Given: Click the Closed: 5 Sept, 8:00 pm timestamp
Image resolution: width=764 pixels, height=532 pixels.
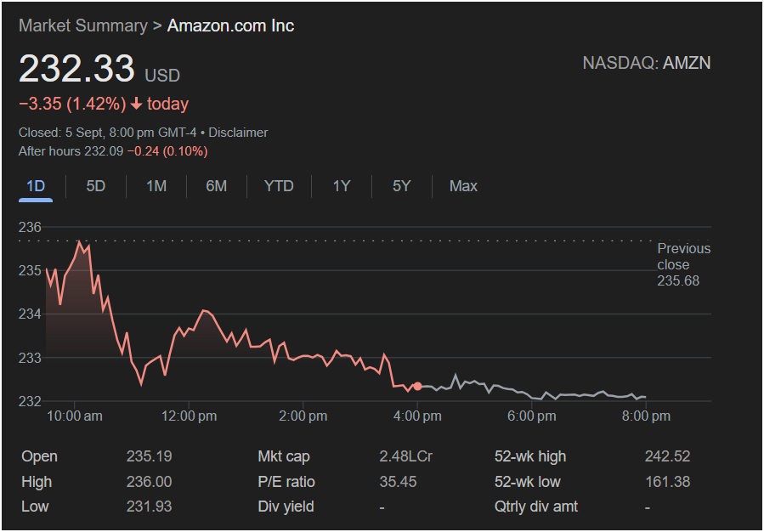Looking at the screenshot, I should point(107,133).
